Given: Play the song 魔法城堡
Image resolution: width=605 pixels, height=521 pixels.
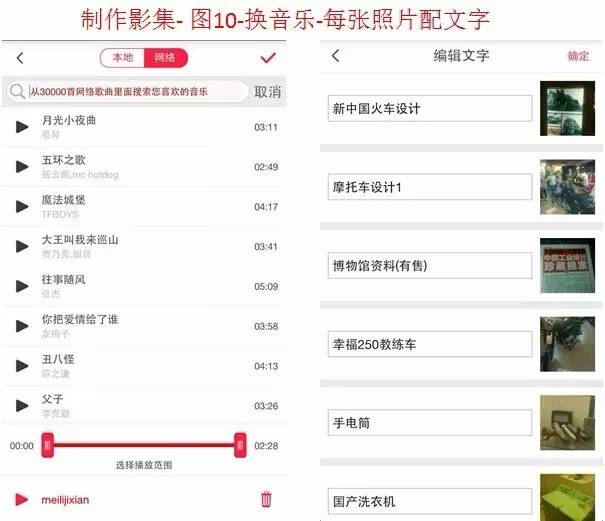Looking at the screenshot, I should 22,206.
